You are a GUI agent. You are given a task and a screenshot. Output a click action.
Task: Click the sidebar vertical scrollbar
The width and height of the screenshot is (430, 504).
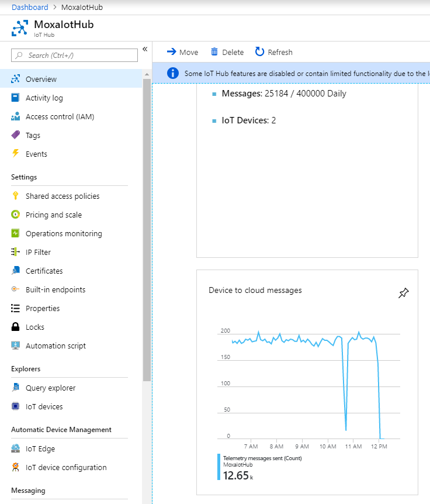147,234
